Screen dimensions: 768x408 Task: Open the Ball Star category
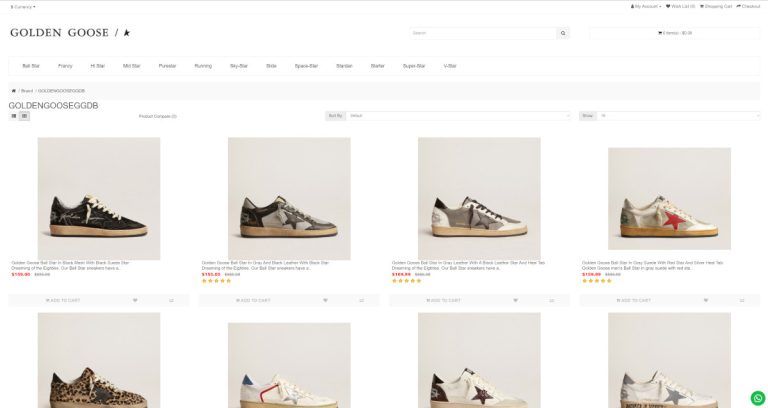31,66
